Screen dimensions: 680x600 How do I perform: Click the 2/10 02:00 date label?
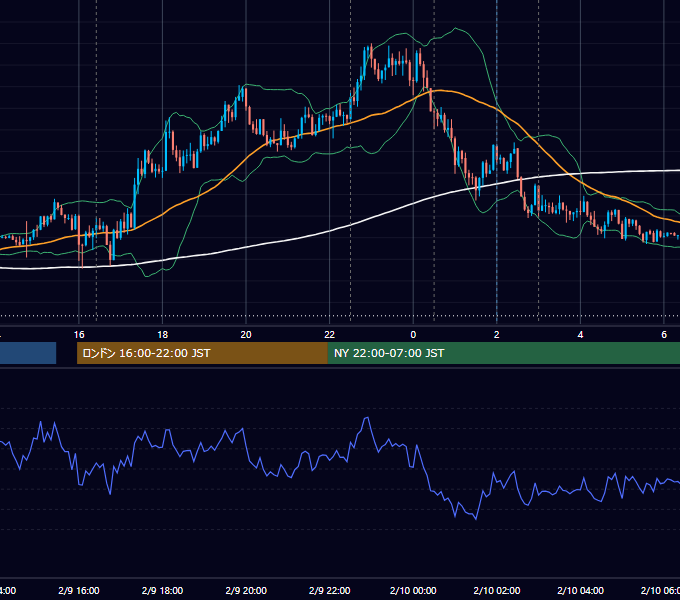[497, 590]
